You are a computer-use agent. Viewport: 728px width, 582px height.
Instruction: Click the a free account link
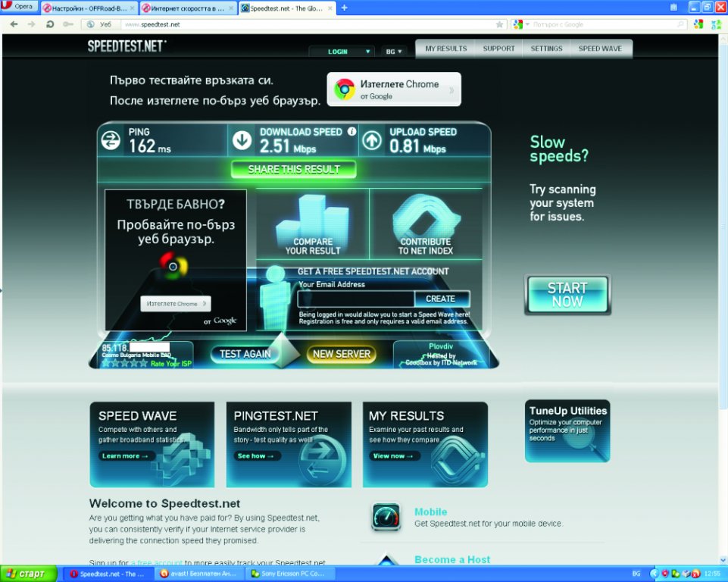click(157, 563)
